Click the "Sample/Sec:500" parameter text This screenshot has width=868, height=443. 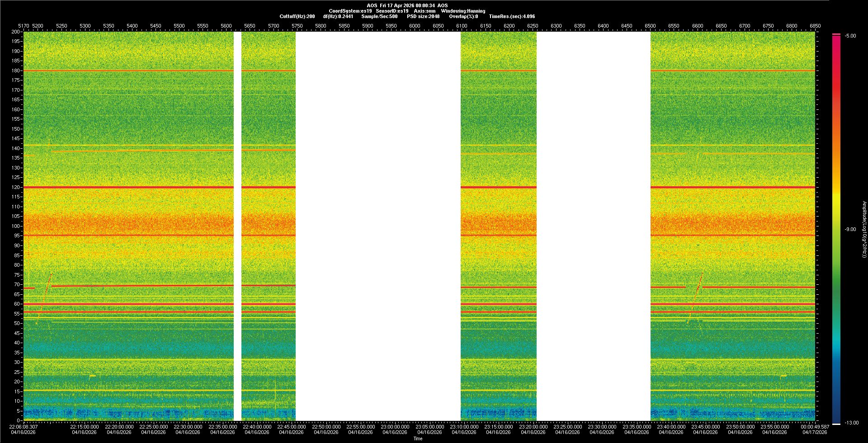tap(380, 16)
